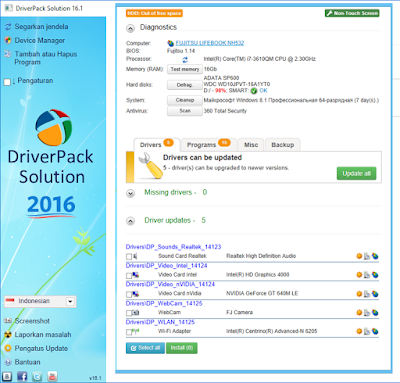Click the Test memory button
400x383 pixels.
point(185,69)
